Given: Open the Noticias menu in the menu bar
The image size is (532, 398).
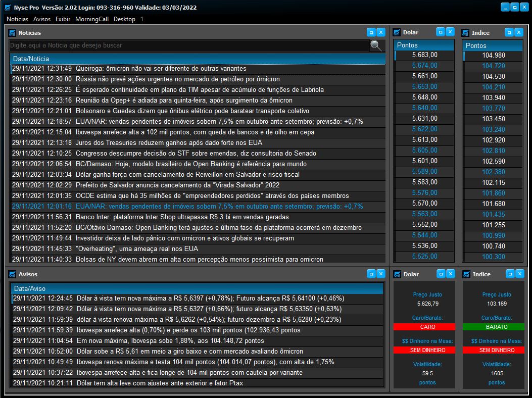Looking at the screenshot, I should 17,19.
